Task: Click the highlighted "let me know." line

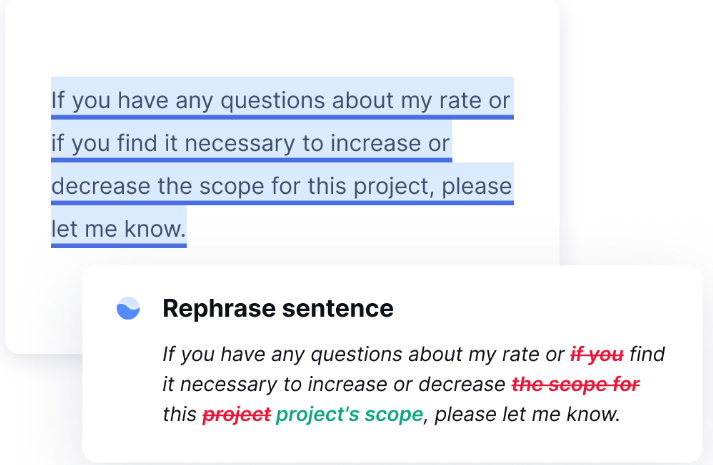Action: pyautogui.click(x=118, y=230)
